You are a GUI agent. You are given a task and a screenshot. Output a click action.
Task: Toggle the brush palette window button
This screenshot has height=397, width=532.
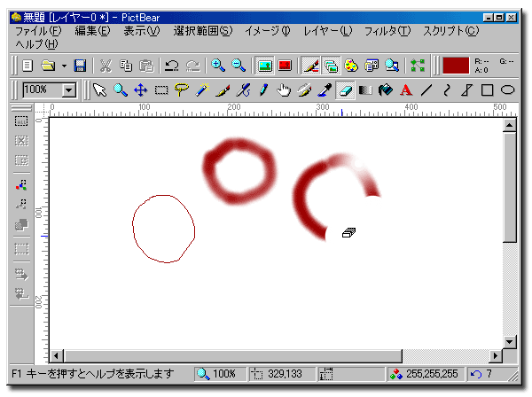(311, 66)
